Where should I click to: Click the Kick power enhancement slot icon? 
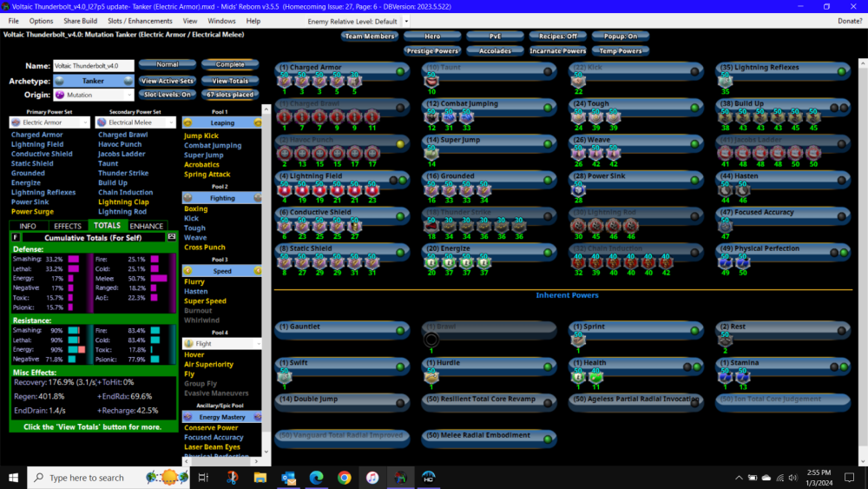579,80
